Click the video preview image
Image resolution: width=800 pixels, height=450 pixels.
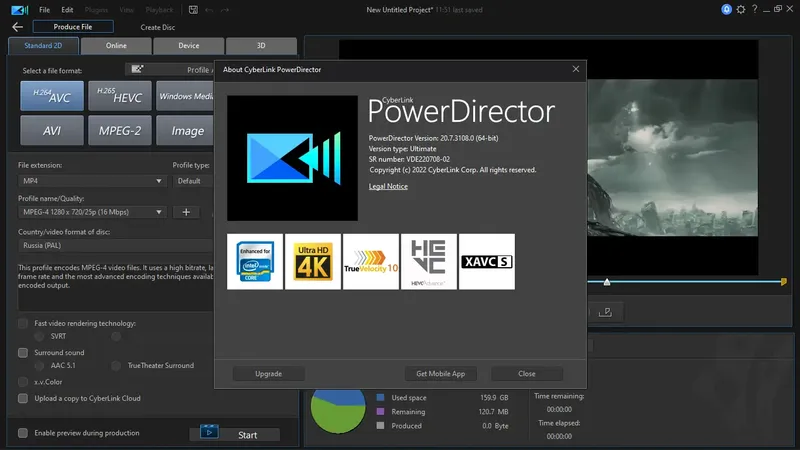coord(672,157)
